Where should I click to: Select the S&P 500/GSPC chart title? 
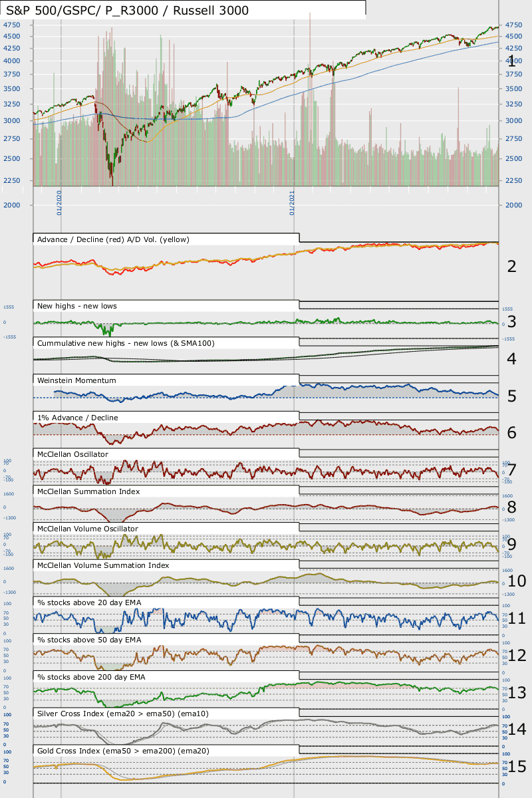pyautogui.click(x=128, y=9)
